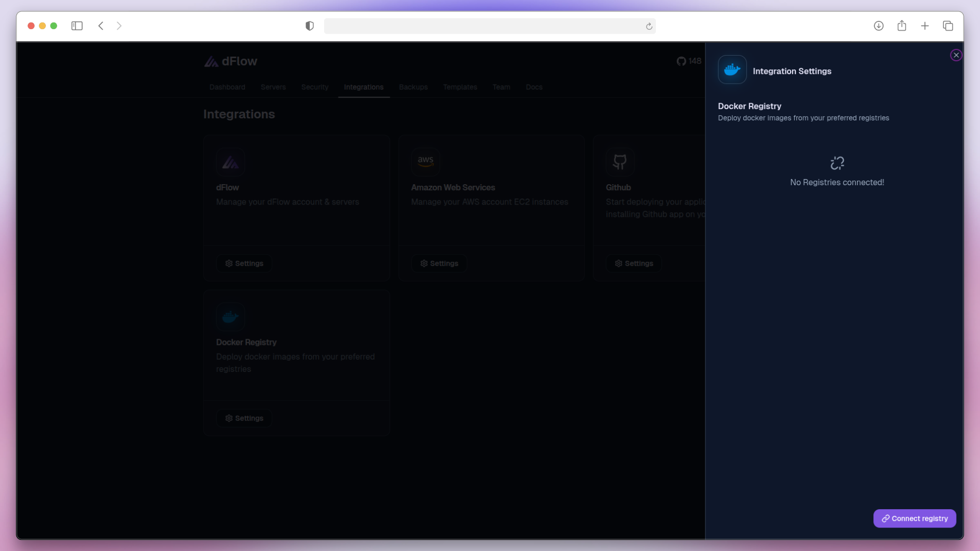Toggle the browser sidebar icon
Image resolution: width=980 pixels, height=551 pixels.
pos(77,26)
